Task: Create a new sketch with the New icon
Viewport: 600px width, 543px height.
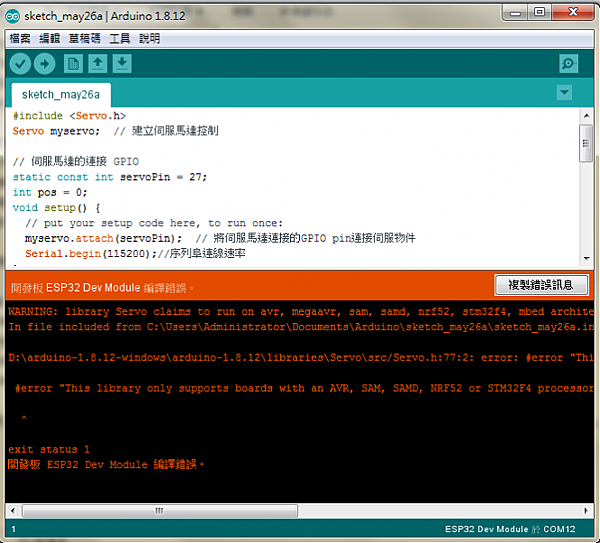Action: pyautogui.click(x=73, y=64)
